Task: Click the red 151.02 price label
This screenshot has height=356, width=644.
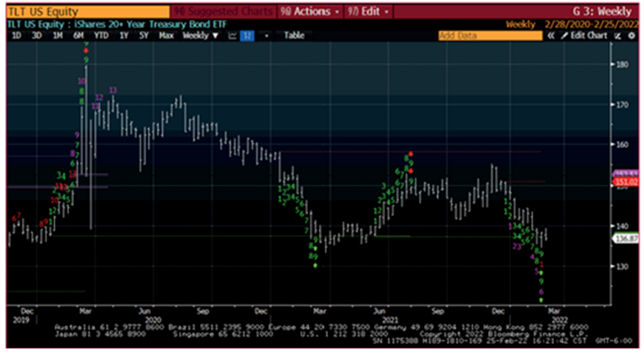Action: (x=625, y=182)
